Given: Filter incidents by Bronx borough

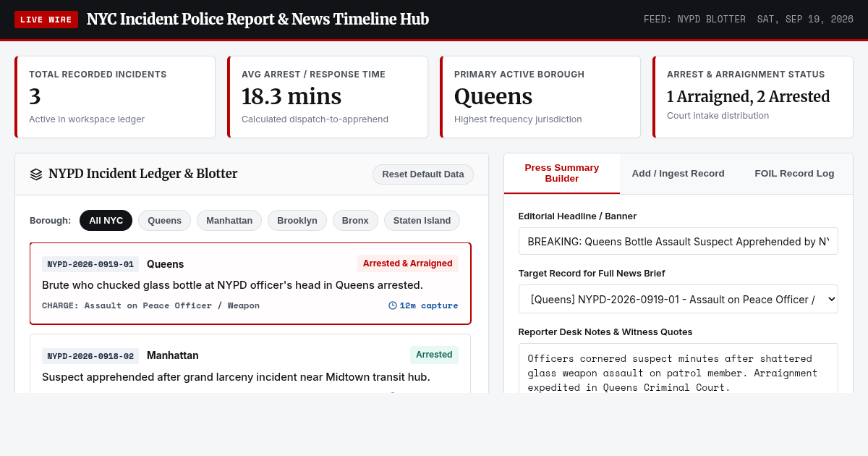Looking at the screenshot, I should [355, 221].
